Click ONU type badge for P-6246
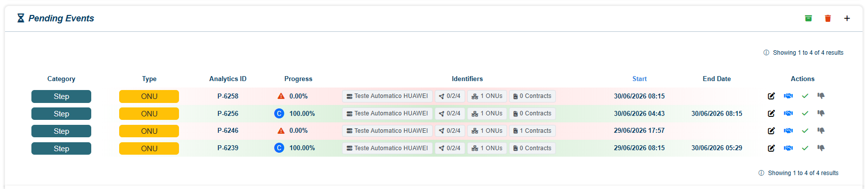The image size is (868, 189). click(x=149, y=131)
